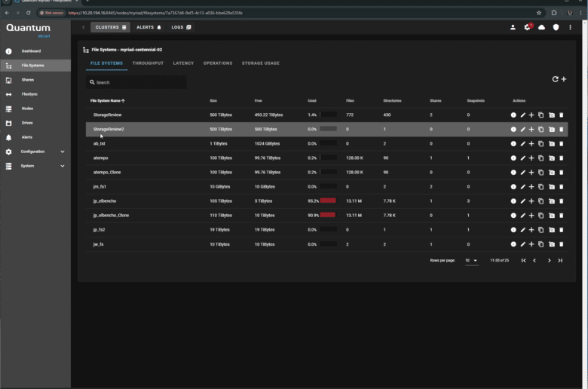Clone the jw_fs file system
This screenshot has width=588, height=389.
click(x=541, y=244)
